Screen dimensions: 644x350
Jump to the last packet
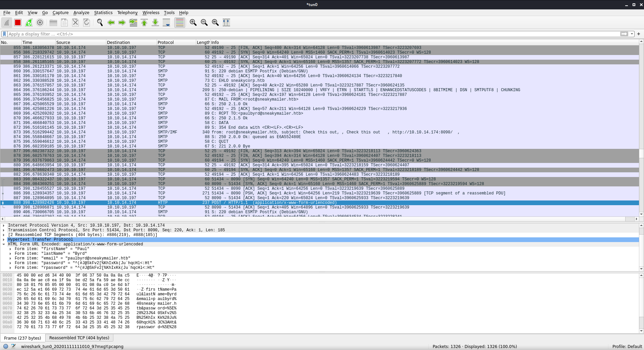[x=155, y=22]
